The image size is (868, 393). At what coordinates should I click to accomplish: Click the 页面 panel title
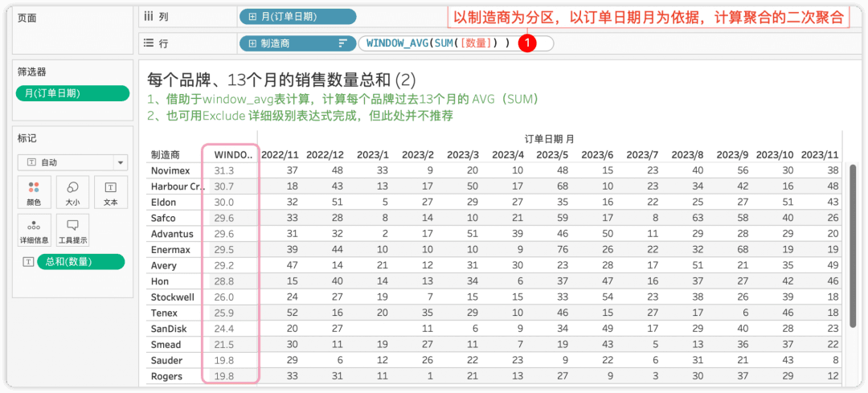click(27, 18)
